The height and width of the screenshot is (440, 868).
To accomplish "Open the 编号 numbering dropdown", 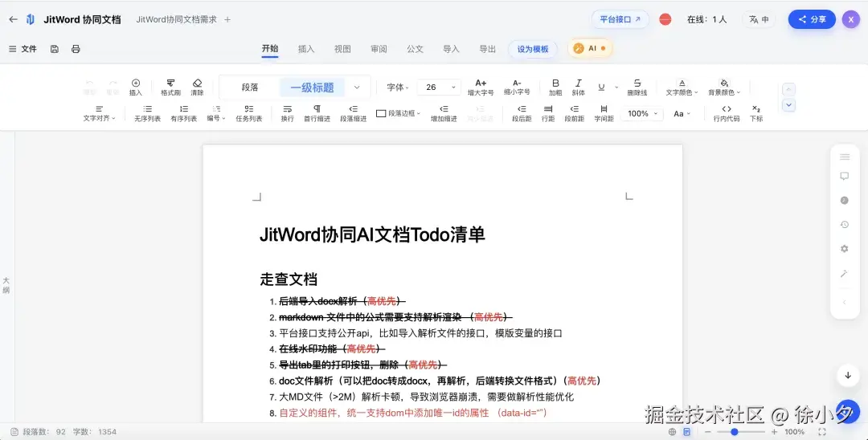I will click(x=216, y=112).
